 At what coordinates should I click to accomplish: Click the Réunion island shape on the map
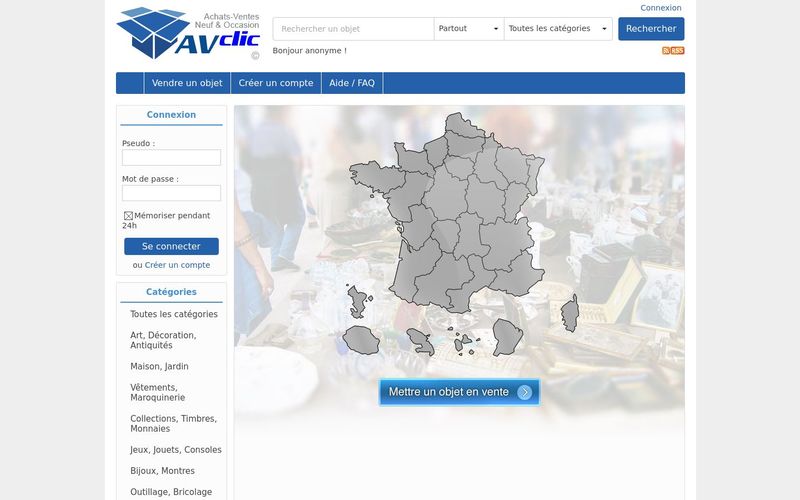[361, 341]
